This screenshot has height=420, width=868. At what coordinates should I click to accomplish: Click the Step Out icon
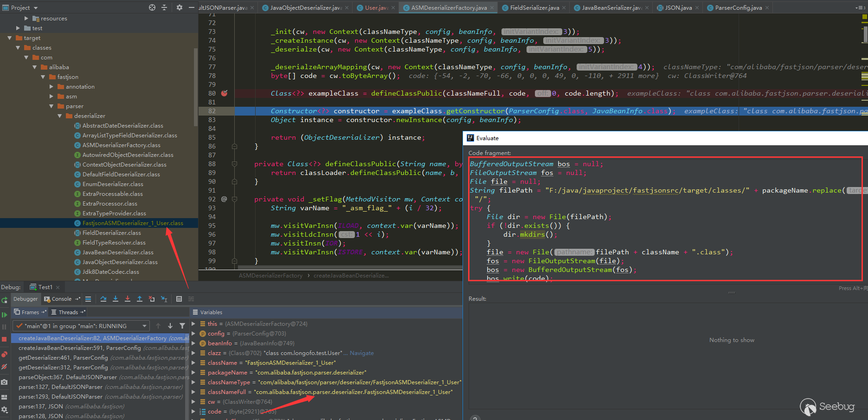click(140, 299)
